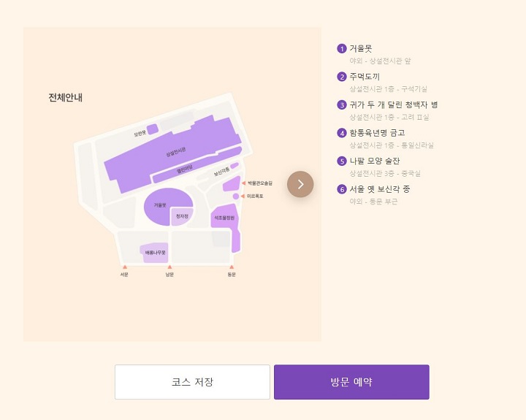This screenshot has width=526, height=420.
Task: Select the 미르폭포 circle marker on the map
Action: (236, 196)
